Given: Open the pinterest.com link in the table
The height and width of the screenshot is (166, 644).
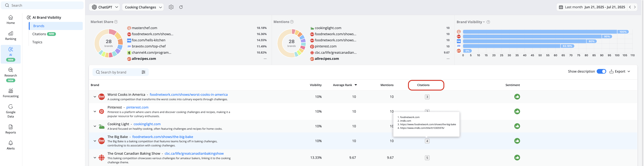Looking at the screenshot, I should tap(137, 107).
